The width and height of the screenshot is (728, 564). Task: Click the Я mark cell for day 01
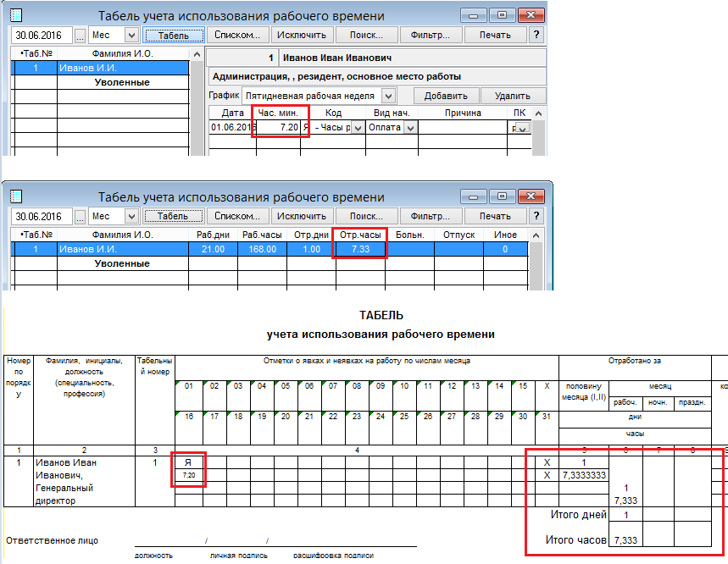click(x=188, y=463)
